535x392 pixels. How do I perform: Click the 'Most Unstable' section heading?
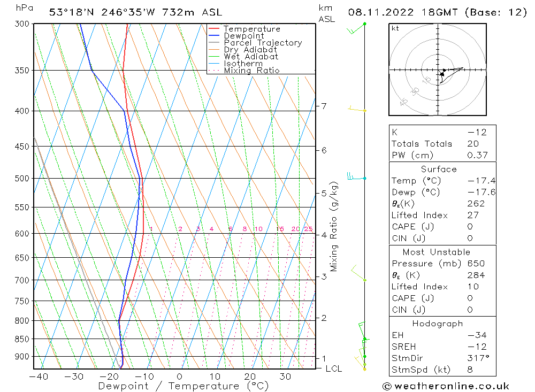point(437,252)
